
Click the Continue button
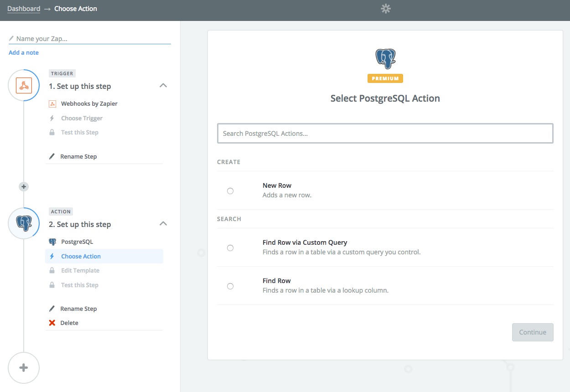coord(533,332)
